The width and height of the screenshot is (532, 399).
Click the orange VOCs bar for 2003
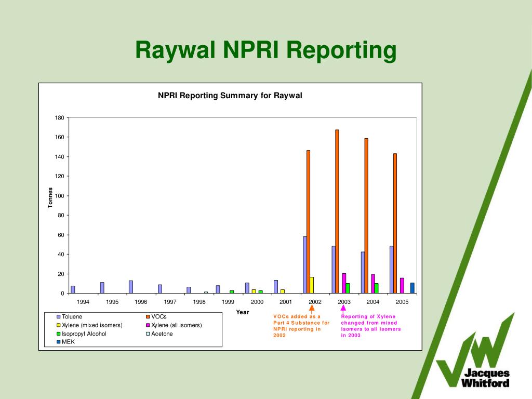pos(337,211)
